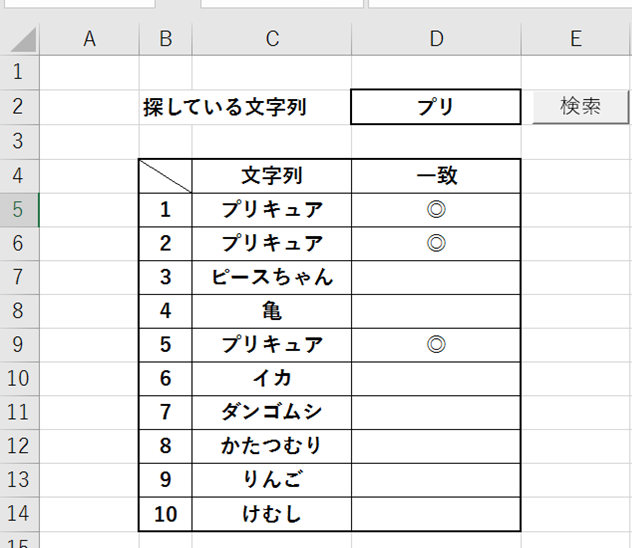
Task: Select the diagonal-line header cell in table
Action: point(166,175)
